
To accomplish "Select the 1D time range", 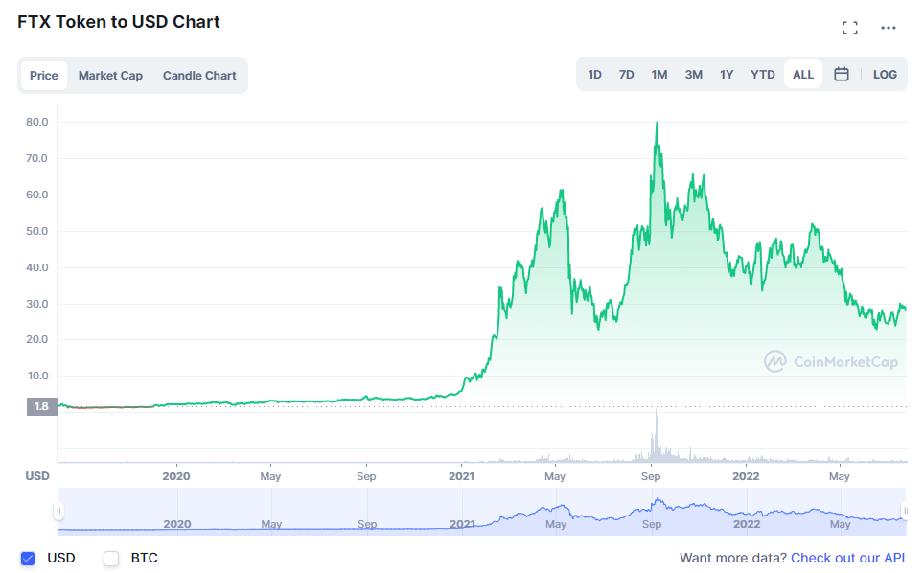I will (594, 74).
